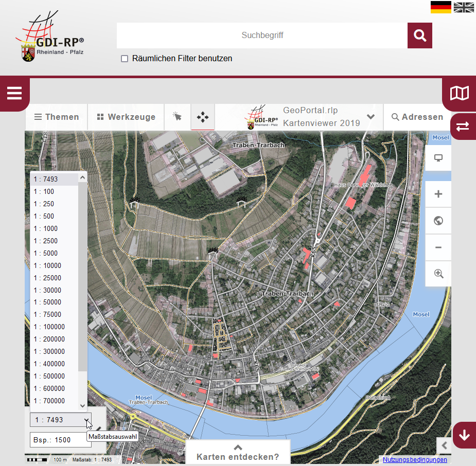
Task: Expand the GeoPortal.rlp Kartenviewer chevron
Action: coord(371,117)
